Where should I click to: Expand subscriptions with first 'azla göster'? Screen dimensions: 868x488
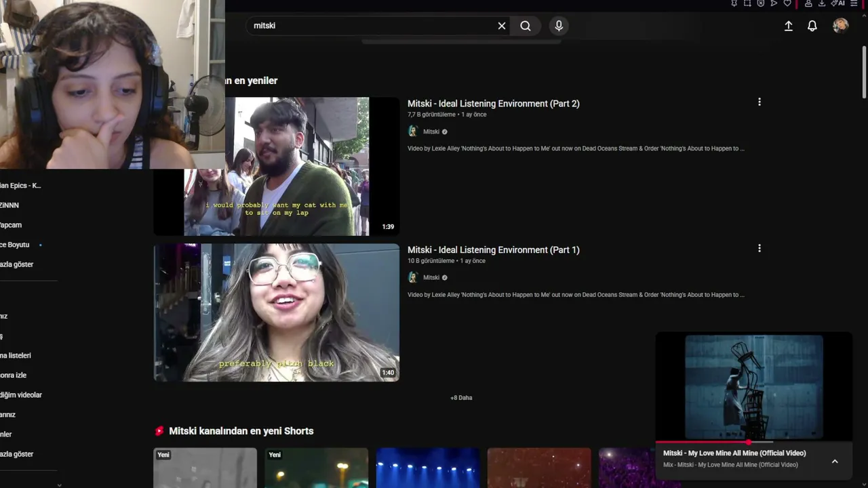click(x=17, y=264)
